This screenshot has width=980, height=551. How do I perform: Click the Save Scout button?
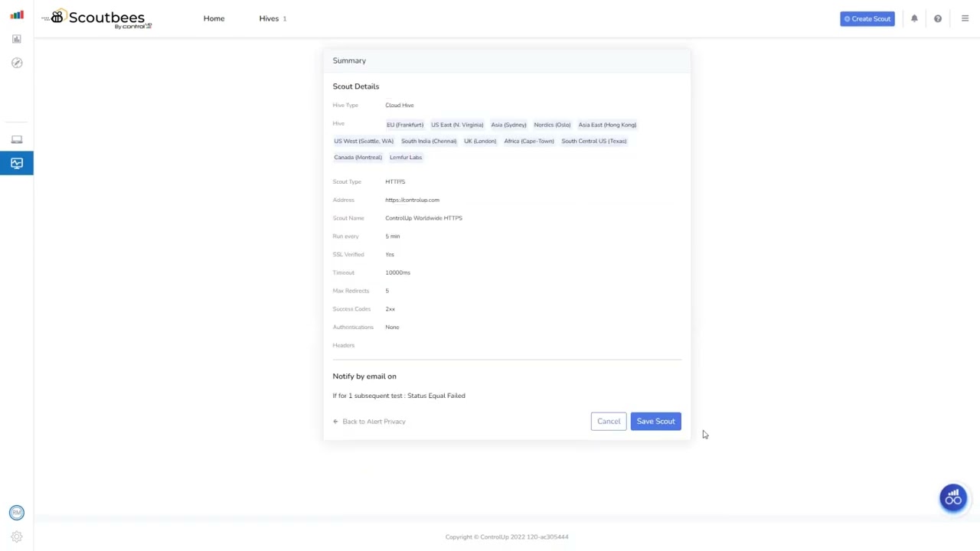655,421
